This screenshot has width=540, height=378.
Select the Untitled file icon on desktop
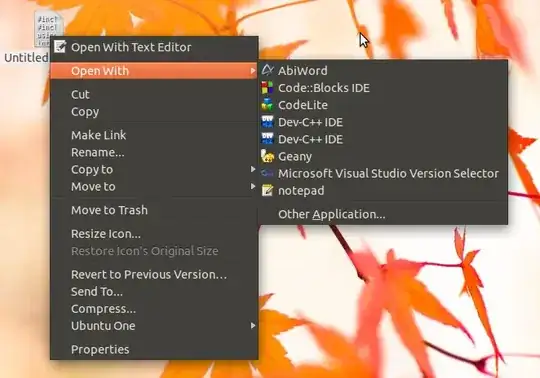click(x=48, y=29)
